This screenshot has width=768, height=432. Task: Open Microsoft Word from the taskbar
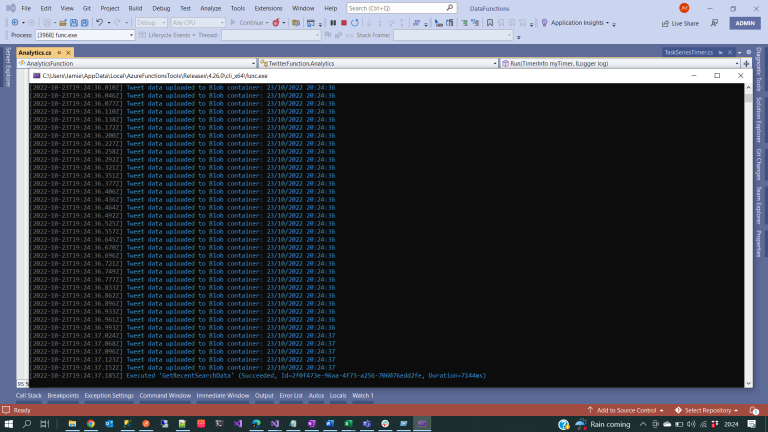point(330,424)
